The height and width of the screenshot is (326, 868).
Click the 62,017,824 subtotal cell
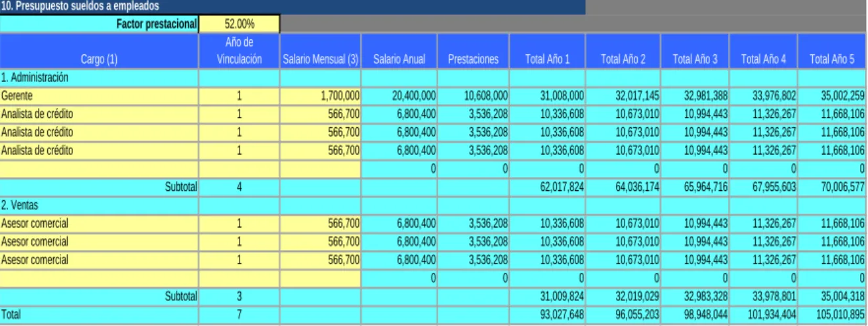coord(548,186)
